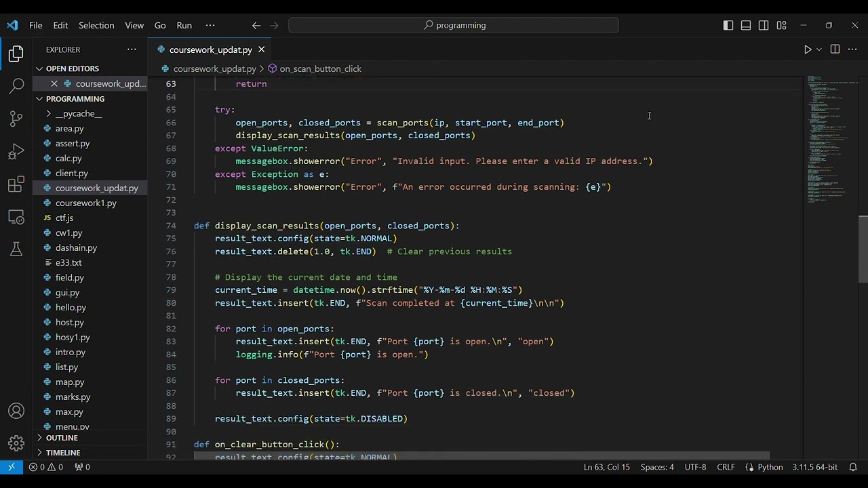The width and height of the screenshot is (868, 488).
Task: Click the horizontal editor scrollbar
Action: 481,456
